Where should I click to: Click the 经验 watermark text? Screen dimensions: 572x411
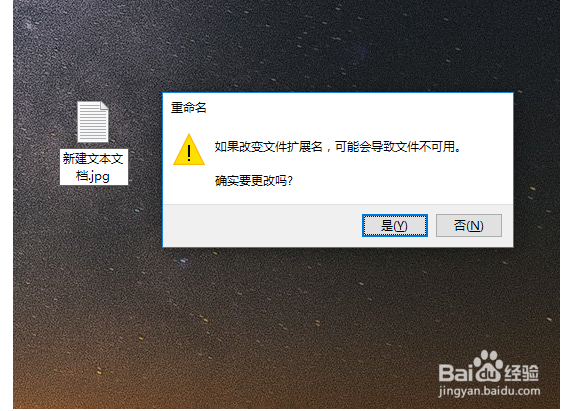point(521,373)
